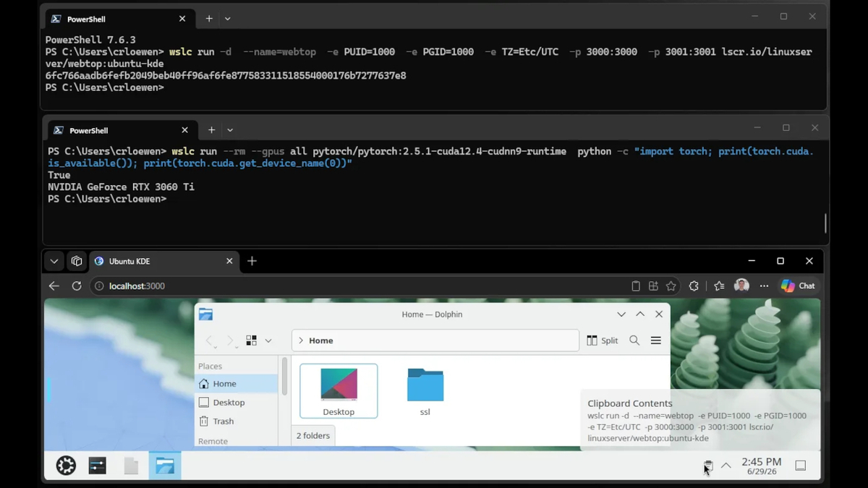
Task: Click the Show Desktop button in KDE panel
Action: coord(801,466)
